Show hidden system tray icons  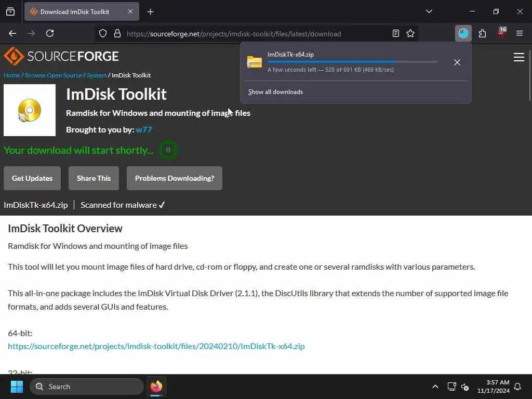435,387
